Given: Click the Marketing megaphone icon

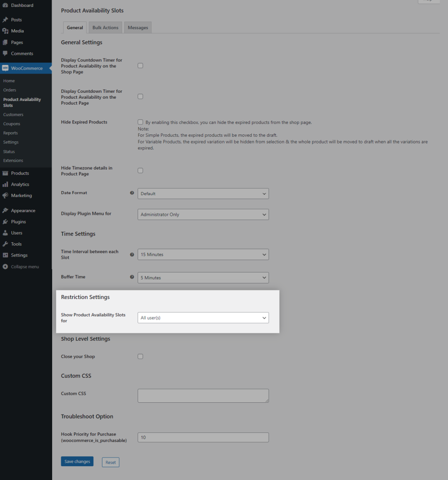Looking at the screenshot, I should [x=5, y=196].
